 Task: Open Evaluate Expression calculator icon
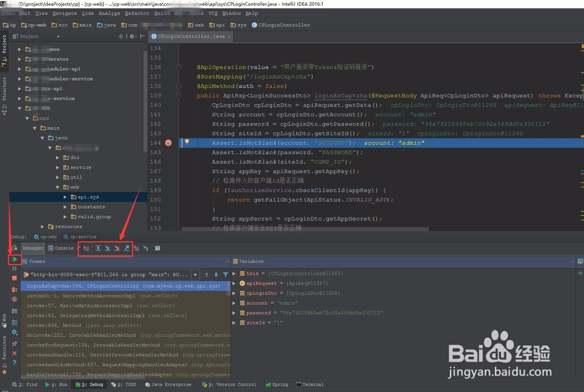coord(158,248)
